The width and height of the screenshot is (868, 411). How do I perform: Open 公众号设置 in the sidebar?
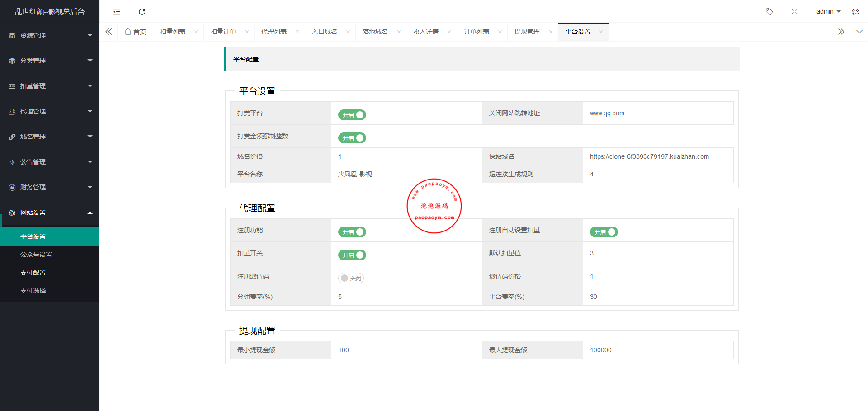[36, 255]
